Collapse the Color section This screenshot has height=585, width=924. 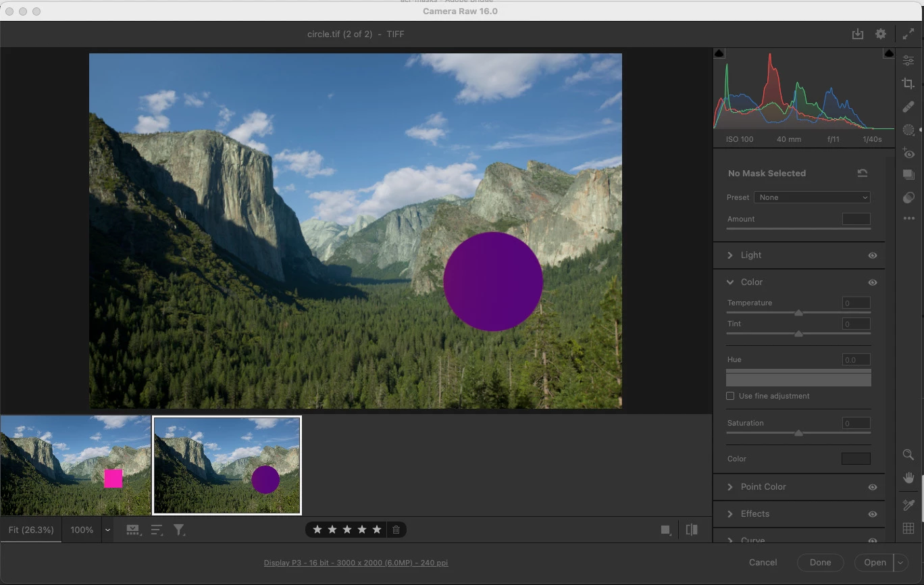click(730, 282)
